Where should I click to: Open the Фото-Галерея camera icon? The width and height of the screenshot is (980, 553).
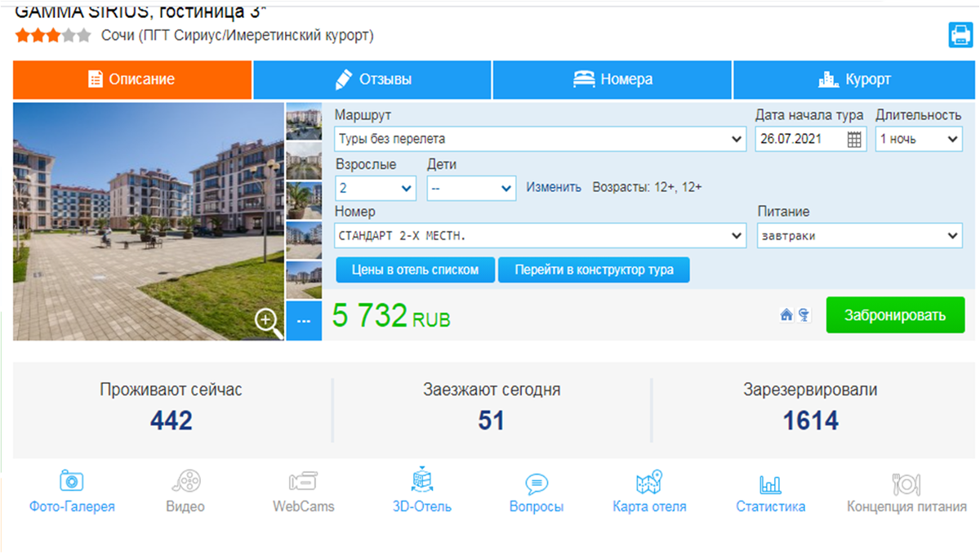(x=72, y=481)
